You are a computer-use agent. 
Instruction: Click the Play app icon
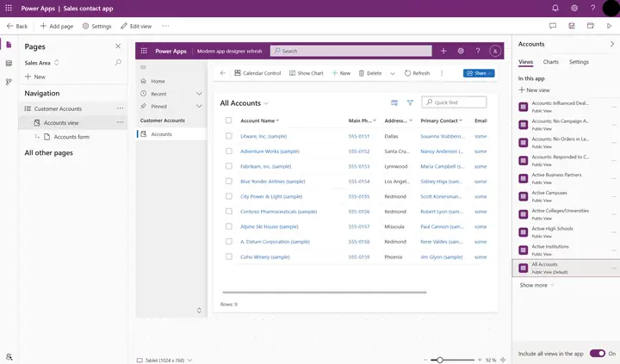tap(609, 26)
